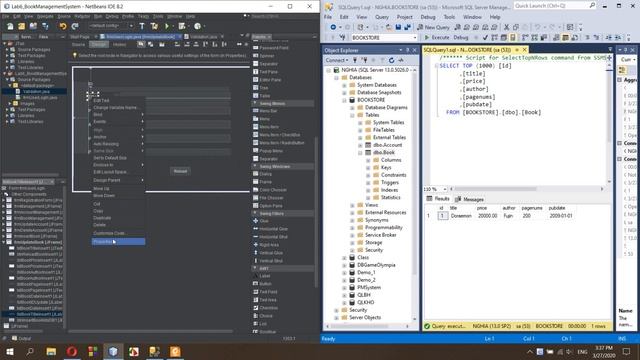Click the Build Project hammer icon in NetBeans

[x=142, y=26]
